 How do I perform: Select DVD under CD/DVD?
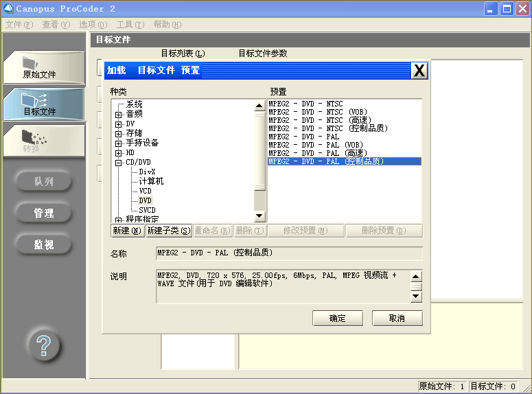[x=146, y=200]
